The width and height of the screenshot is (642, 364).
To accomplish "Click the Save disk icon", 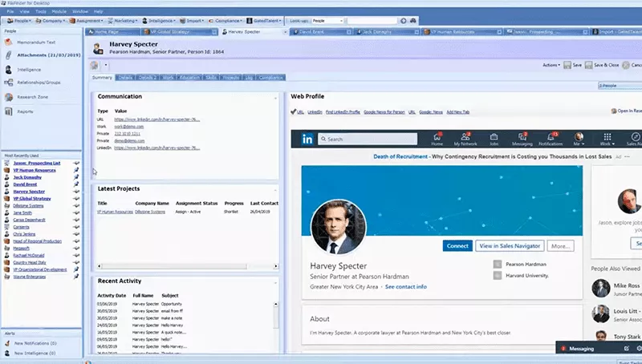I will coord(567,65).
